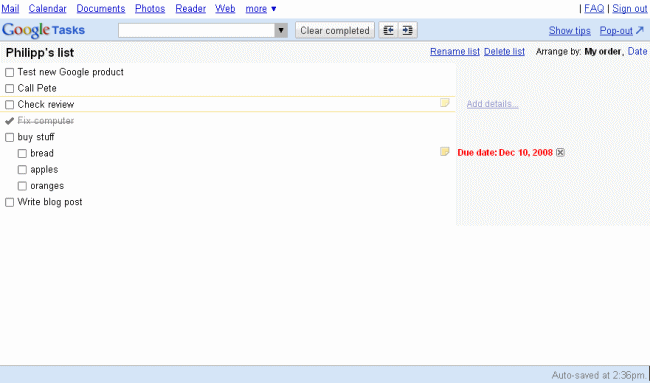Navigate to Photos
Screen dimensions: 650x383
pos(150,9)
